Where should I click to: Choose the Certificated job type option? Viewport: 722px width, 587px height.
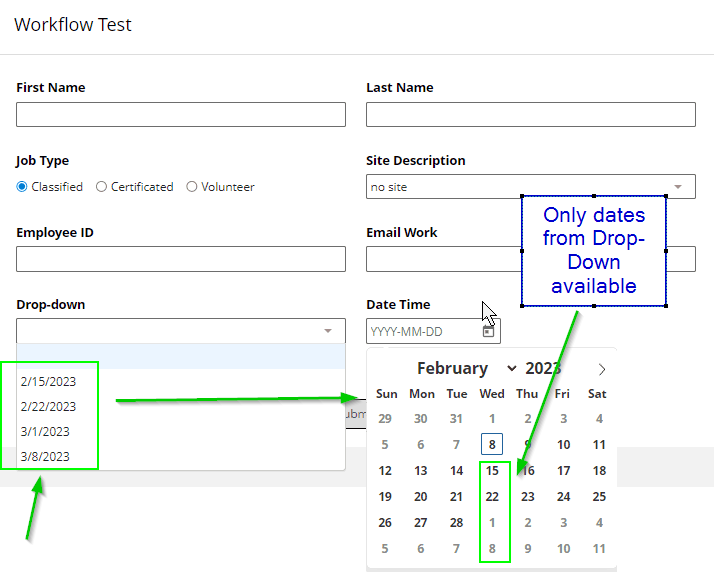102,187
